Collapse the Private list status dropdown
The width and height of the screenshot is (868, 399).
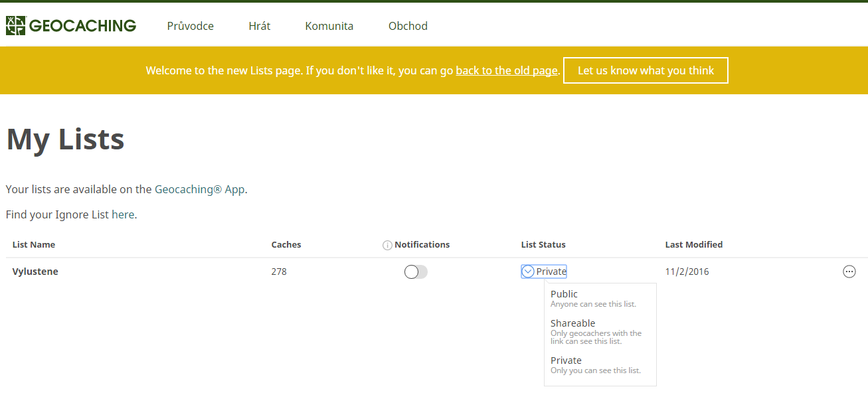(x=544, y=272)
